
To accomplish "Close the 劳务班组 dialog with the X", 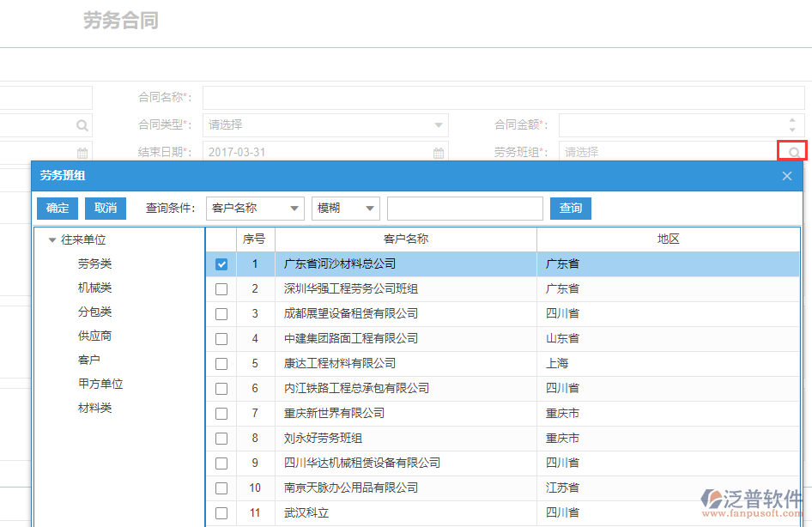I will click(786, 176).
